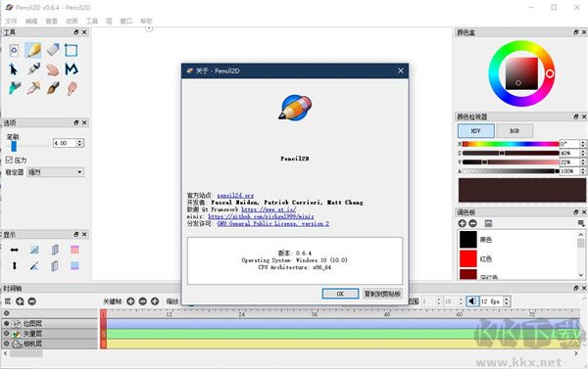Select the Smudge finger tool
Viewport: 588px width, 369px height.
[72, 88]
